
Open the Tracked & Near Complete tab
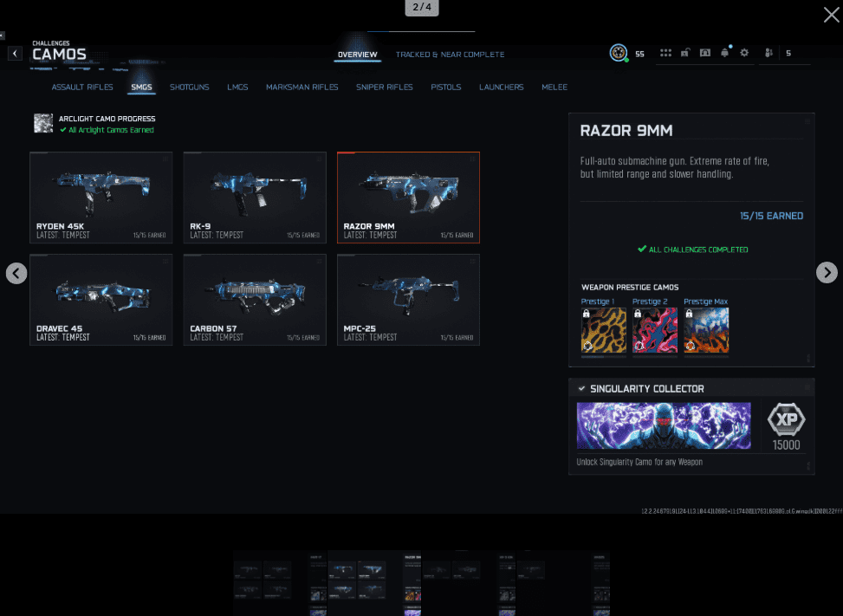(450, 55)
